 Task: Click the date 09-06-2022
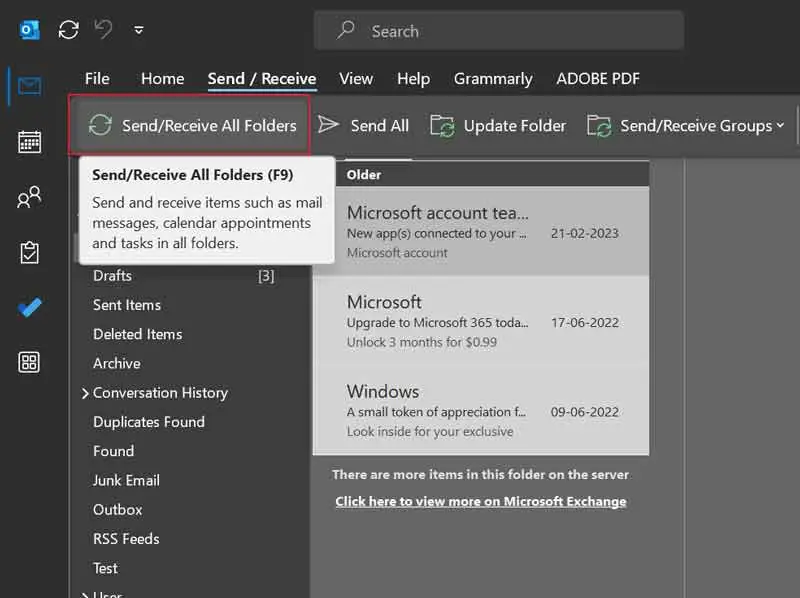[x=585, y=412]
